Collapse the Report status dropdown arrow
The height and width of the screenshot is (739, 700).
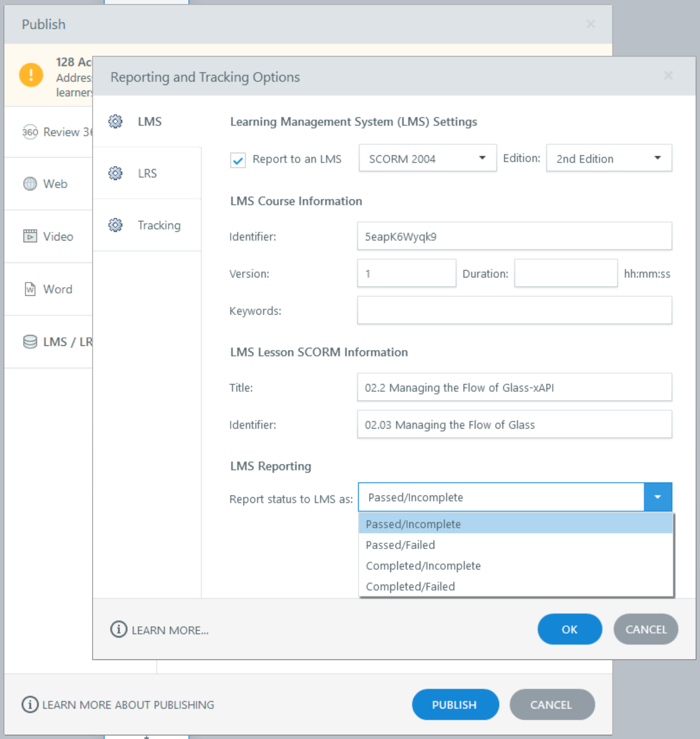658,497
